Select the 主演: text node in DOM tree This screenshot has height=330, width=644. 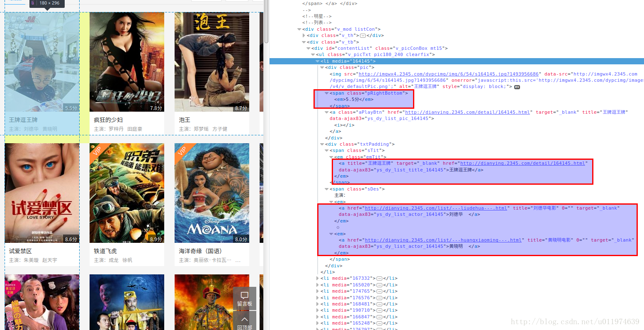[x=340, y=196]
